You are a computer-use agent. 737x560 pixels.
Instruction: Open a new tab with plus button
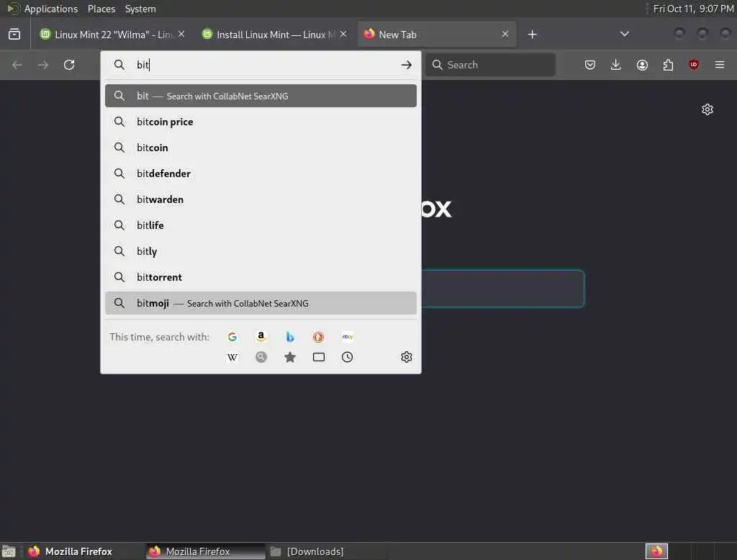pyautogui.click(x=532, y=35)
